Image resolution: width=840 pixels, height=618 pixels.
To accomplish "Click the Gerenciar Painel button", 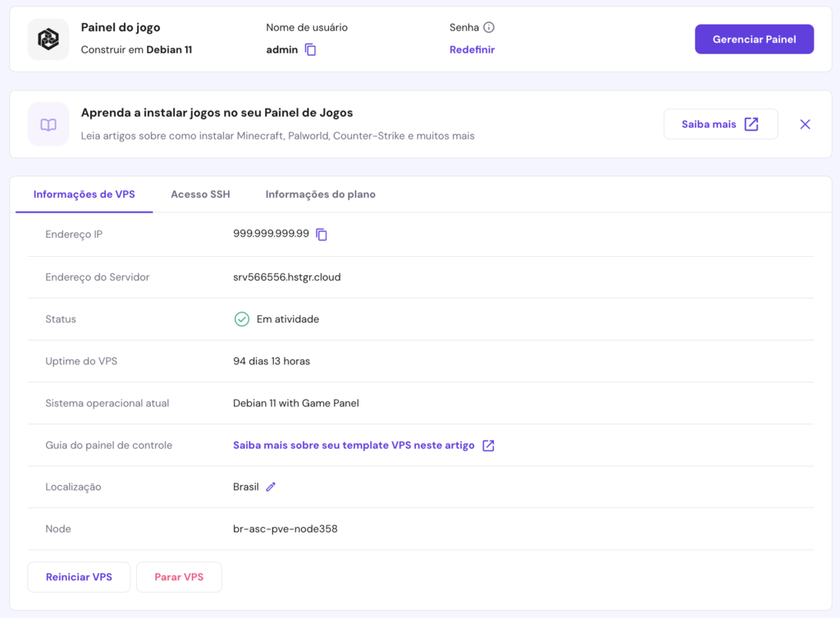I will 754,39.
